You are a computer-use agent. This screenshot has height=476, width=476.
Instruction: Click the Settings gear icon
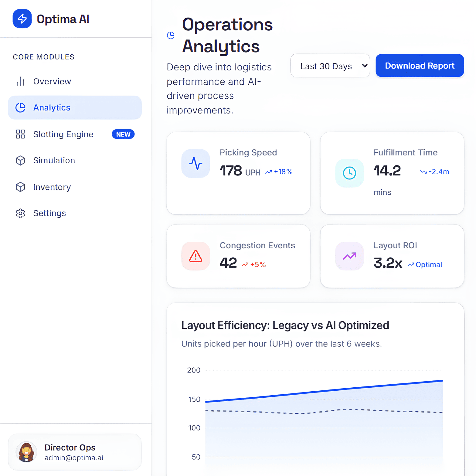click(20, 213)
